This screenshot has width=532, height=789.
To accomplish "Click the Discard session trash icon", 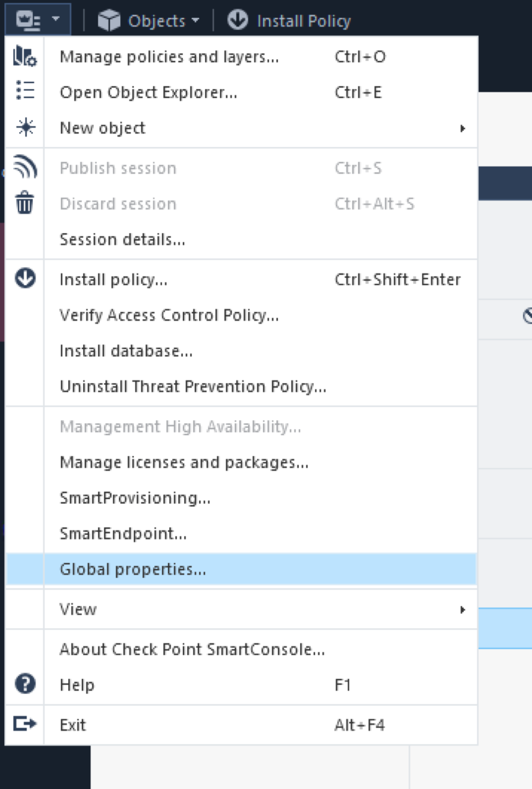I will pos(25,203).
